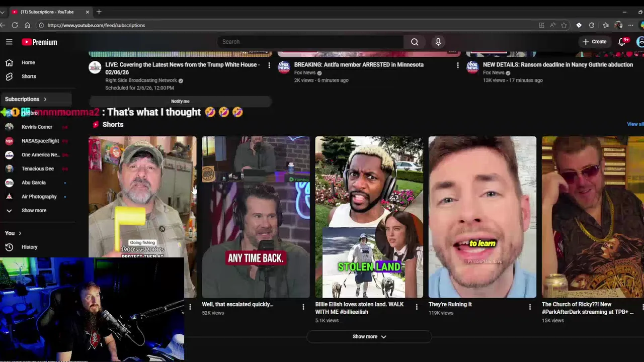Click Fox News avatar beside Nancy Guthrie video

point(472,67)
